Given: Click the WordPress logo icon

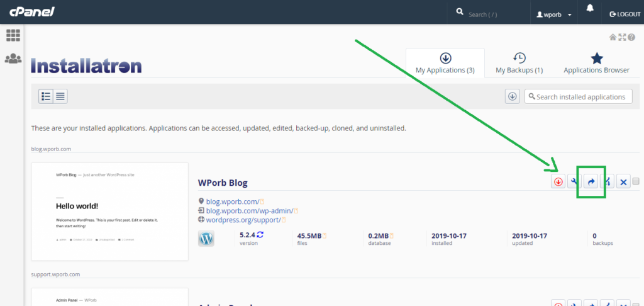Looking at the screenshot, I should pos(206,239).
